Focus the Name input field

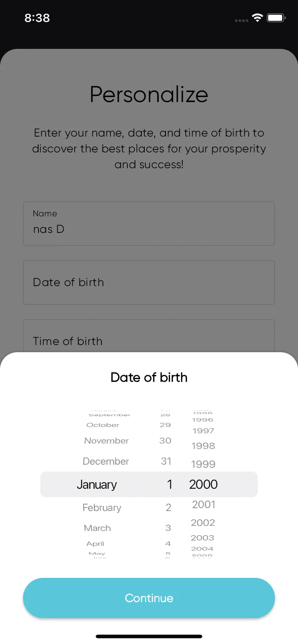click(x=149, y=224)
